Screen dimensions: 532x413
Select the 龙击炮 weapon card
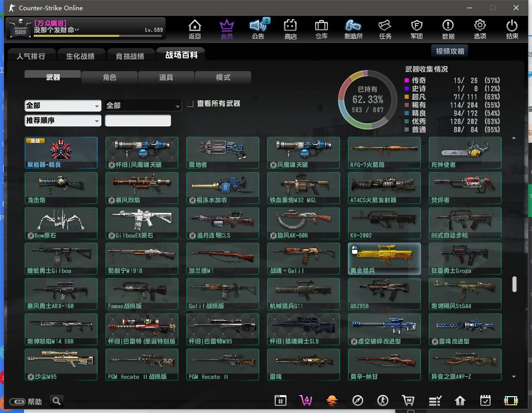click(x=61, y=188)
